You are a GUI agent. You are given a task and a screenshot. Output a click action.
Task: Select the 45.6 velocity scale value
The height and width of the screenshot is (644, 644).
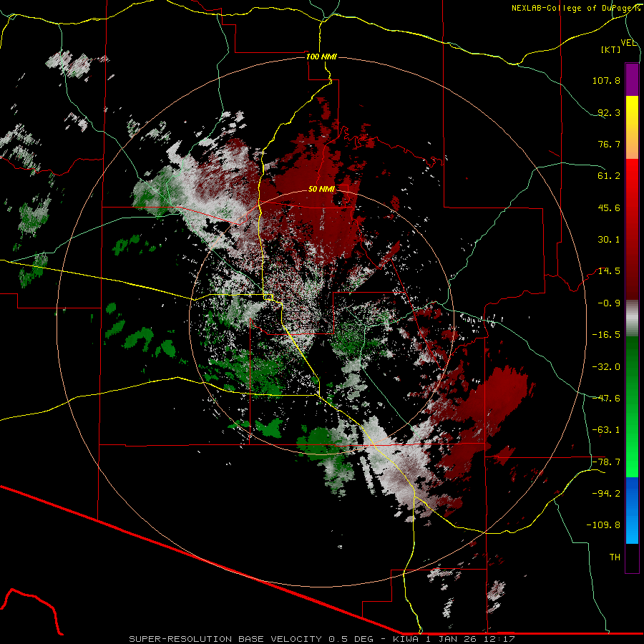click(609, 208)
